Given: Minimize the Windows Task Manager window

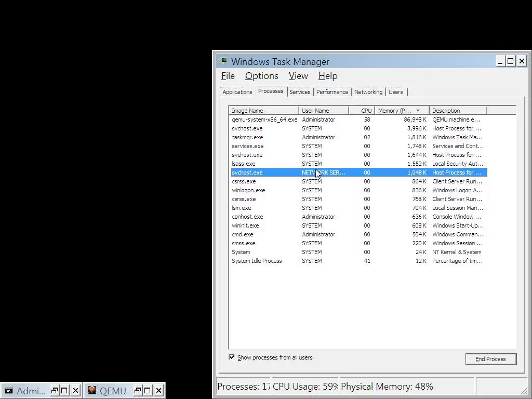Looking at the screenshot, I should point(500,61).
